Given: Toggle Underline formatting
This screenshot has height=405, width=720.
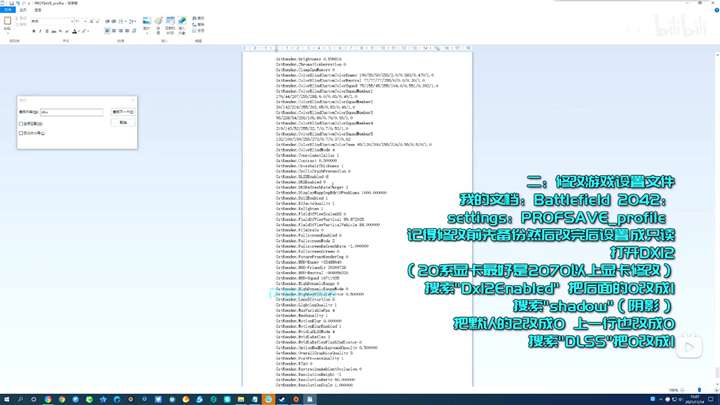Looking at the screenshot, I should click(x=47, y=31).
